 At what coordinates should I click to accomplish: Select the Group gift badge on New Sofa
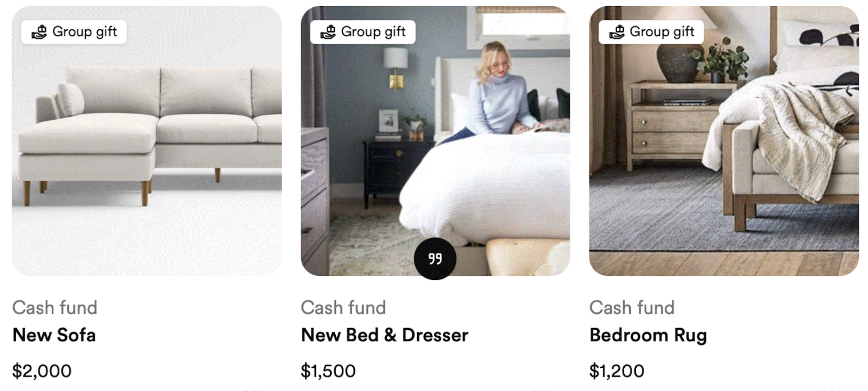tap(74, 32)
